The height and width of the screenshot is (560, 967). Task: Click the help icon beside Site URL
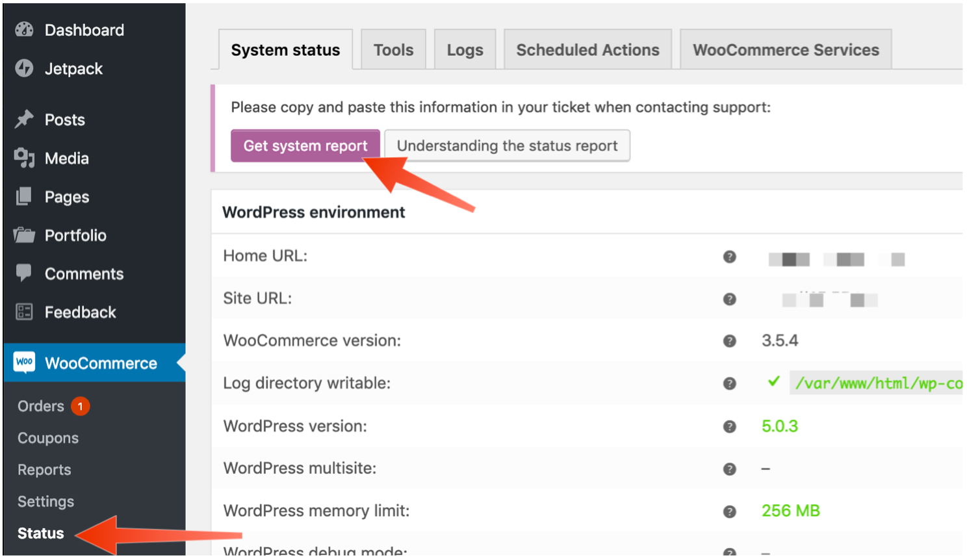[x=730, y=299]
